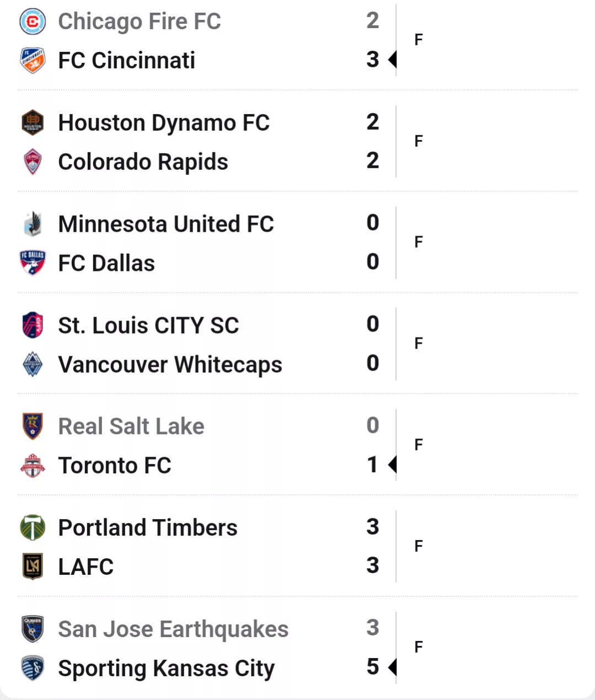Select the St. Louis CITY SC crest
This screenshot has height=700, width=595.
click(x=33, y=325)
